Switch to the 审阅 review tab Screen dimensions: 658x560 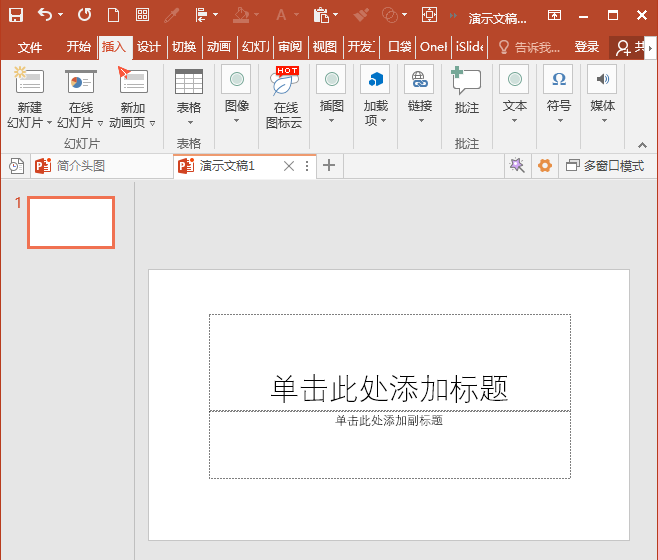point(290,47)
